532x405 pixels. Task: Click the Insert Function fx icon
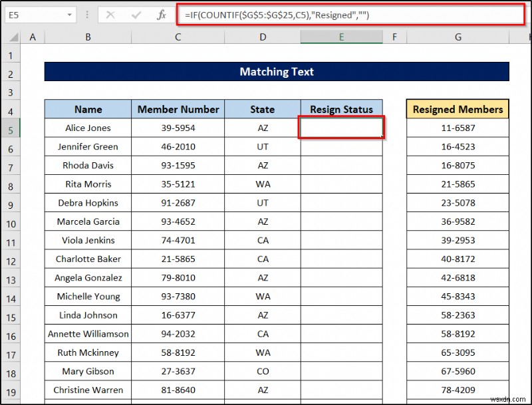(163, 15)
